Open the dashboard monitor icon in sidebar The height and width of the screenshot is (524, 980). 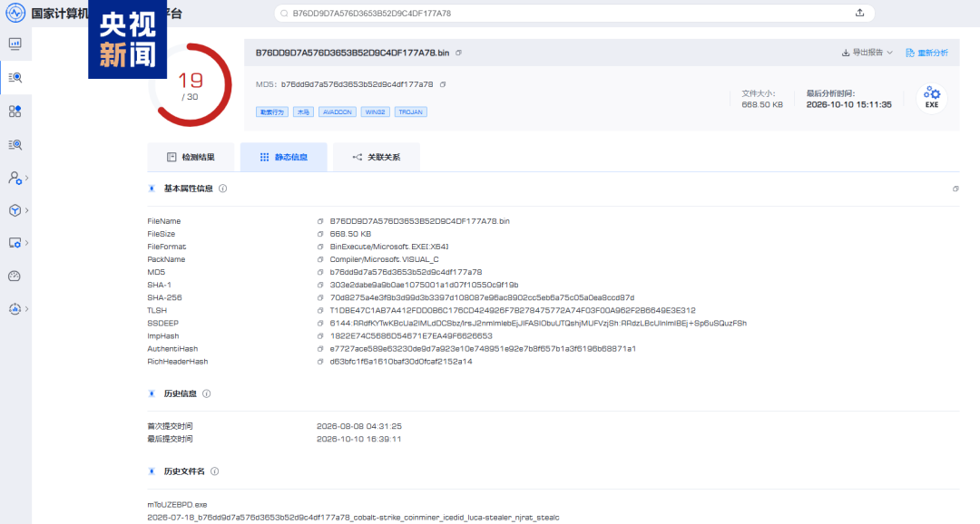pyautogui.click(x=15, y=44)
